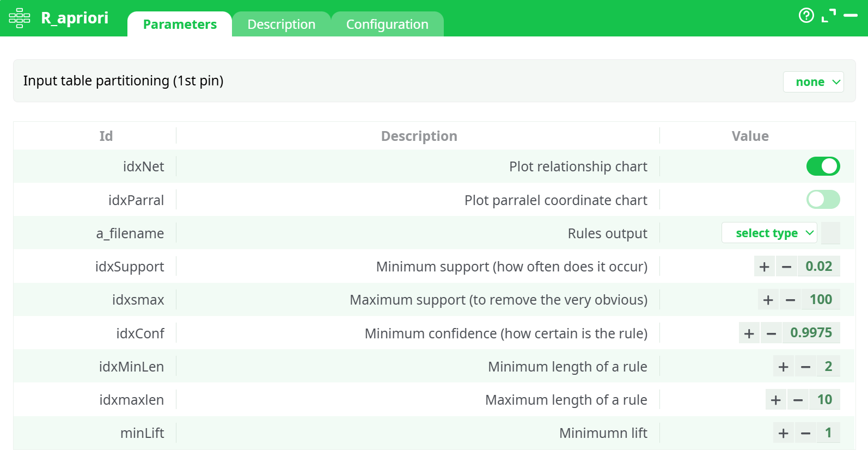Decrease minimum rule length with minus
Viewport: 868px width, 464px height.
806,367
